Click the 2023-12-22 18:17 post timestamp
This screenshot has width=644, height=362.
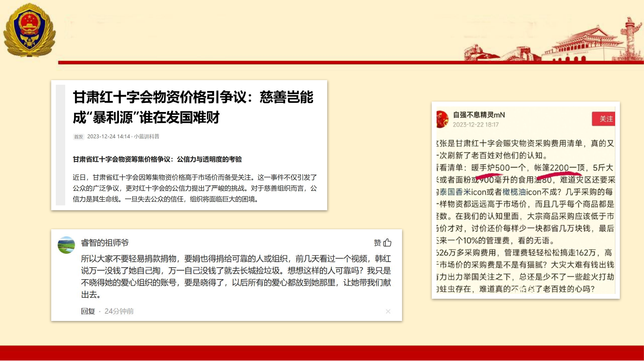[475, 125]
